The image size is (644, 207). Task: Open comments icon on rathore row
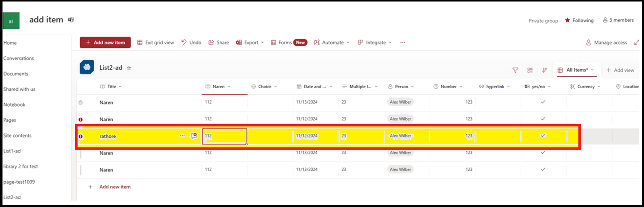click(194, 136)
